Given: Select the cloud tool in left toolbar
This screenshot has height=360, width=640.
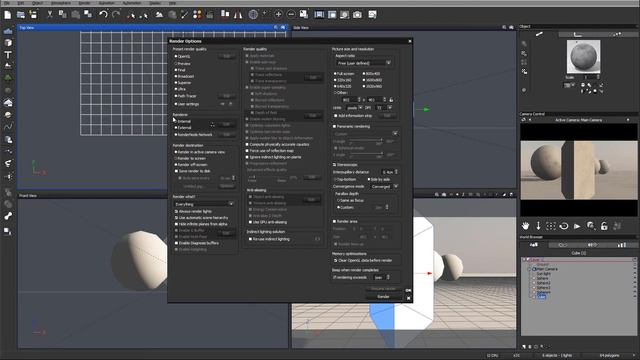Looking at the screenshot, I should click(8, 102).
